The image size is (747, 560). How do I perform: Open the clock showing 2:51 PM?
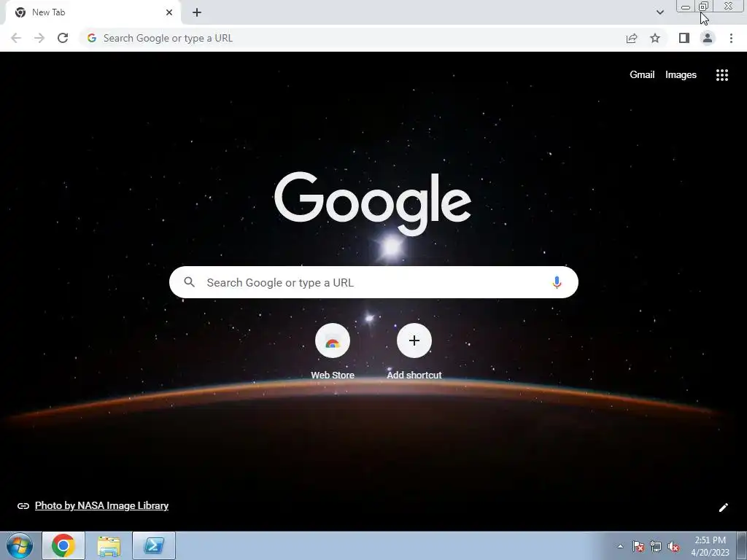point(710,546)
